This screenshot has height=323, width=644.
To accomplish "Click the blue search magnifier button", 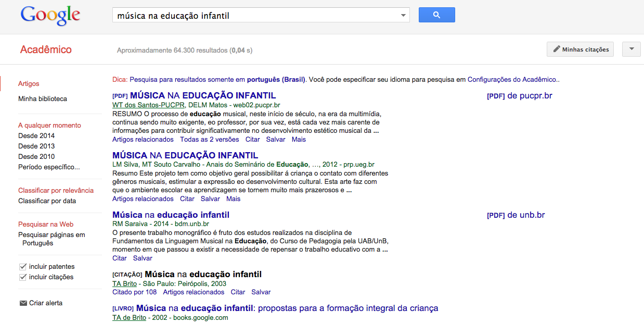I will coord(437,15).
